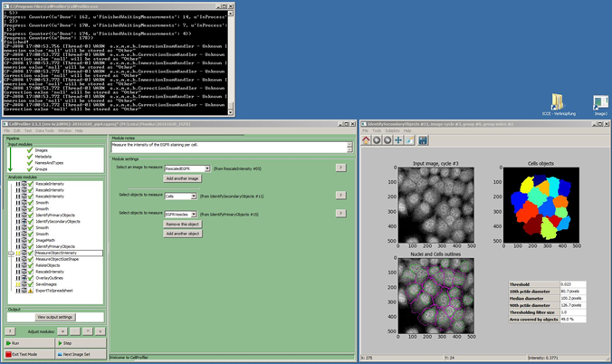The height and width of the screenshot is (364, 612).
Task: Click the Forward view arrow icon
Action: (387, 140)
